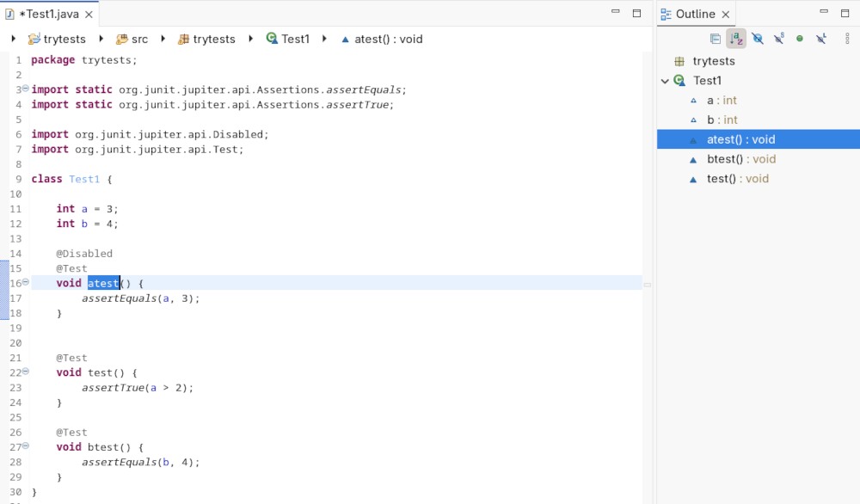Viewport: 860px width, 504px height.
Task: Select 'btest() : void' in Outline tree
Action: pyautogui.click(x=741, y=159)
